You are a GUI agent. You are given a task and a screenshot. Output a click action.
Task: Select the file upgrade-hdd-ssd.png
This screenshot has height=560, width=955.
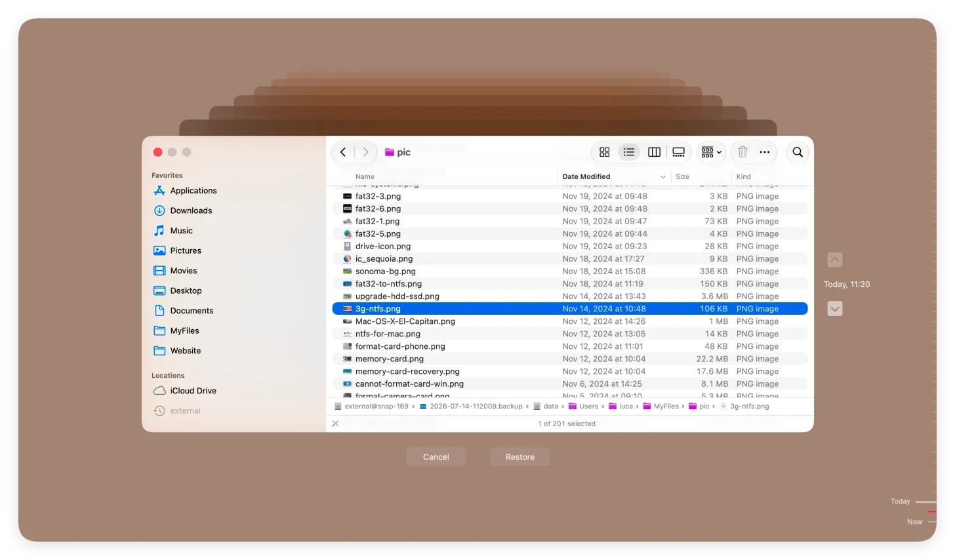tap(569, 296)
